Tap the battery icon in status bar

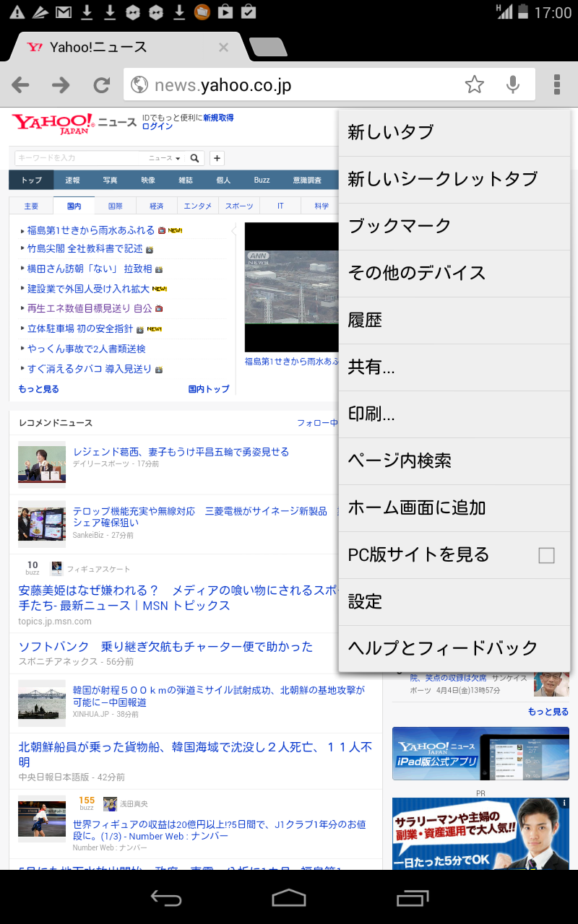pos(522,12)
